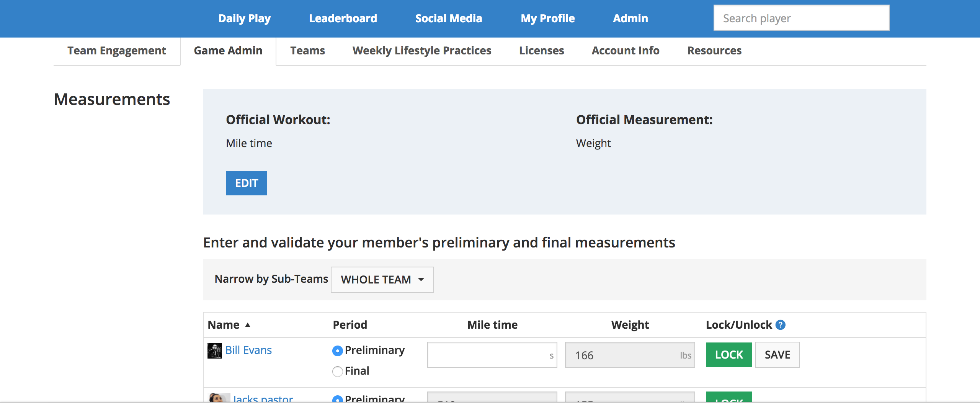Click Bill Evans' avatar thumbnail
The height and width of the screenshot is (403, 980).
click(215, 351)
